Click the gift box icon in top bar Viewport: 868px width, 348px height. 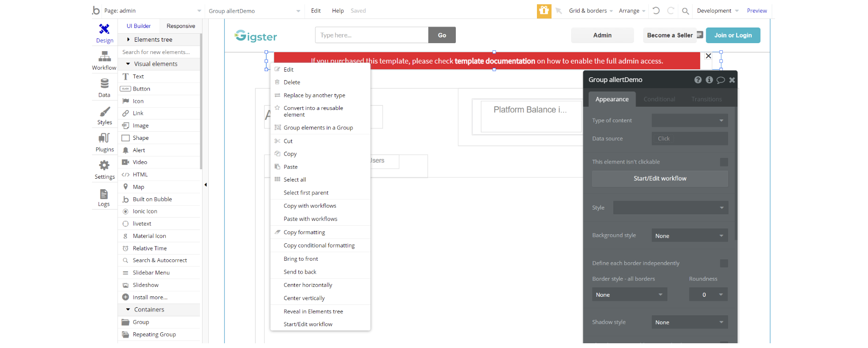pos(544,11)
